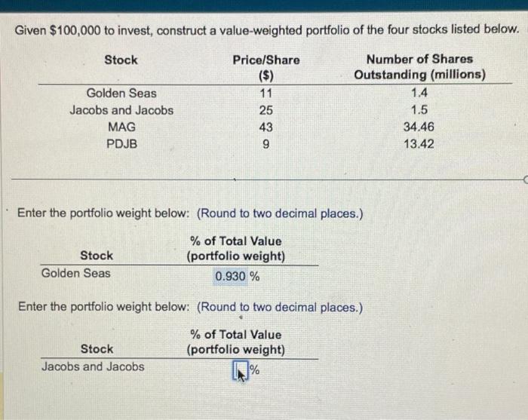Click the PDJB shares outstanding 13.42

pos(419,144)
